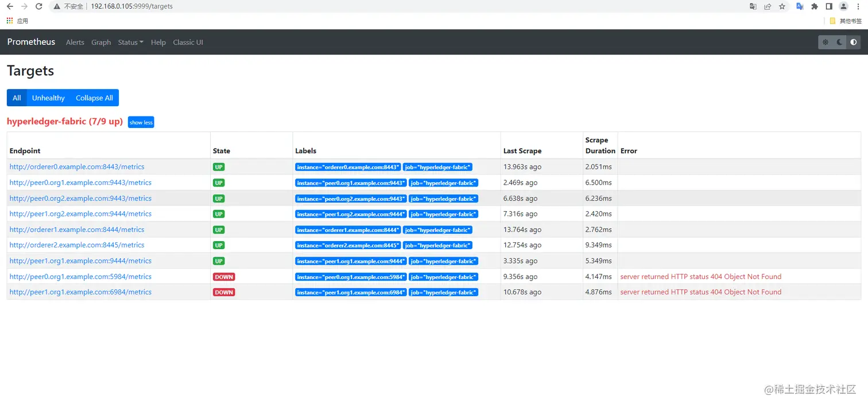Click the not-secure warning icon
Viewport: 868px width, 407px height.
[x=57, y=6]
